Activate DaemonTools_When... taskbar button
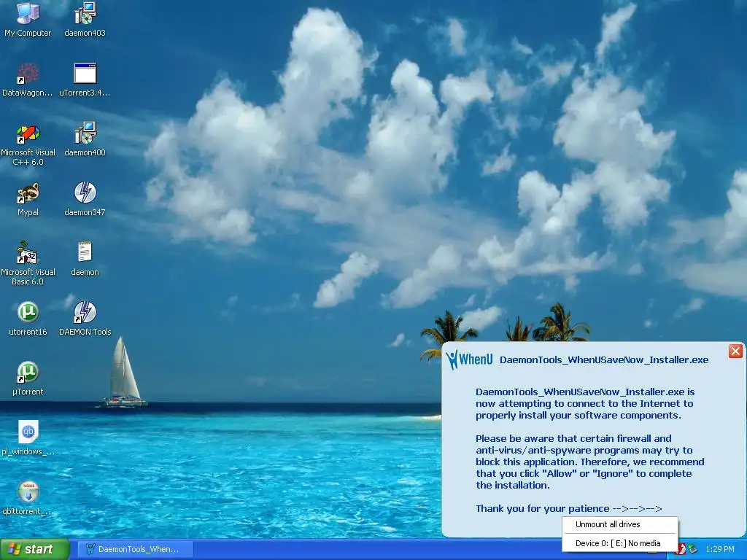Screen dimensions: 747x560 (135, 549)
